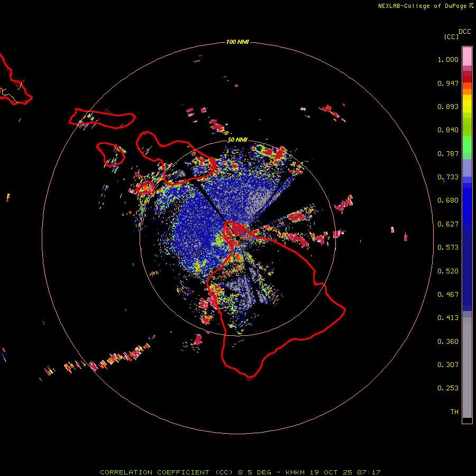Click the 100 NMI range ring label
Viewport: 476px width, 476px height.
coord(237,42)
